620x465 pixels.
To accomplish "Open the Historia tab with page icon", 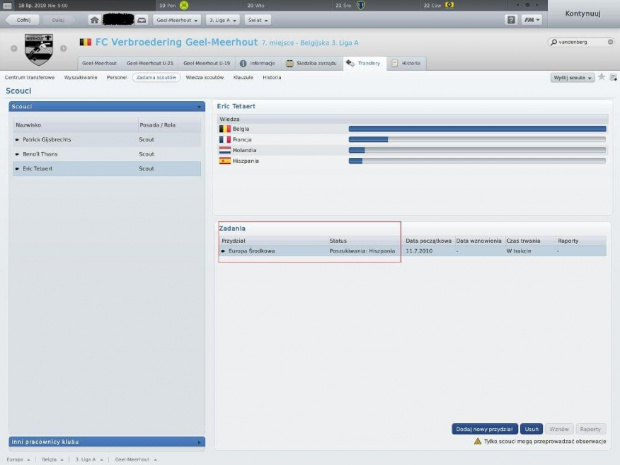I will 406,63.
